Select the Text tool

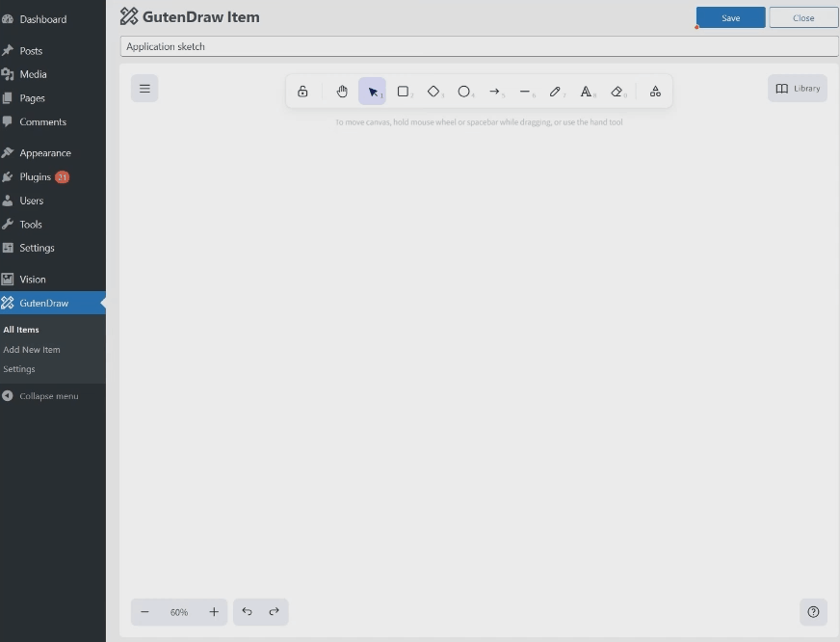click(587, 91)
